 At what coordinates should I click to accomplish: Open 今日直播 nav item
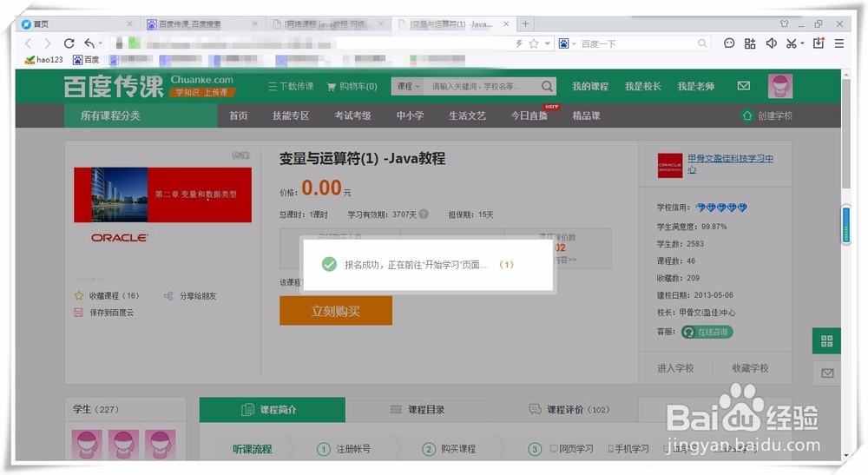coord(529,115)
